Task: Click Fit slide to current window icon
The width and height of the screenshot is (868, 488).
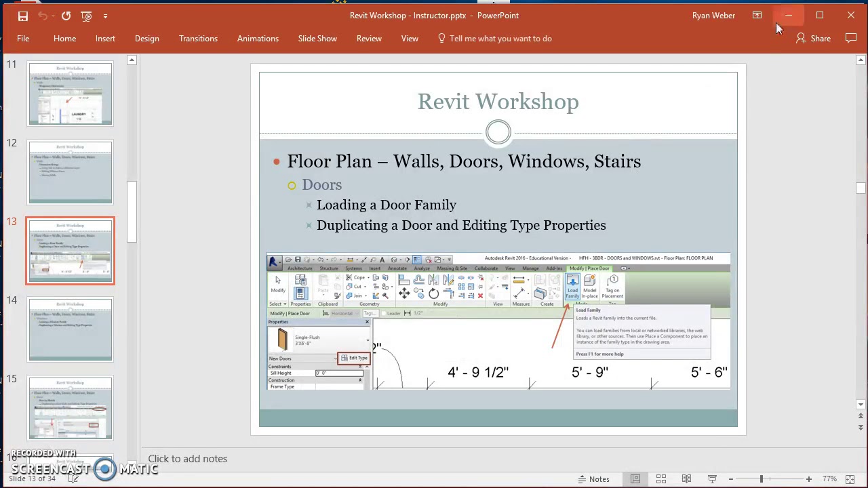Action: tap(850, 479)
